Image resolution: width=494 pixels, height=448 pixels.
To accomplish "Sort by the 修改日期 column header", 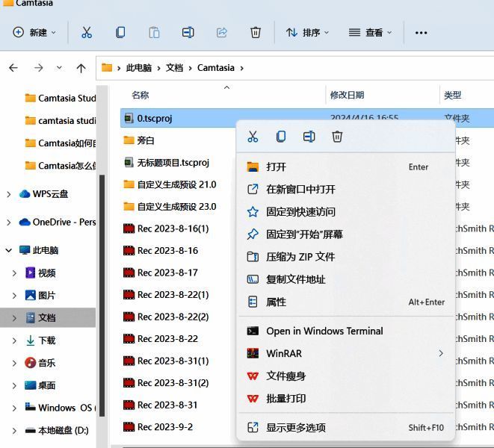I will pos(347,95).
